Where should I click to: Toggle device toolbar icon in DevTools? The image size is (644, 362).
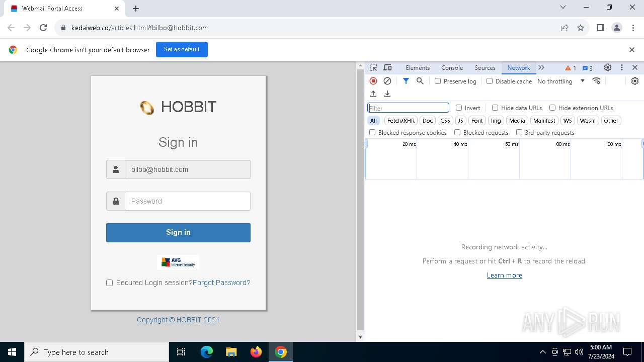coord(387,68)
